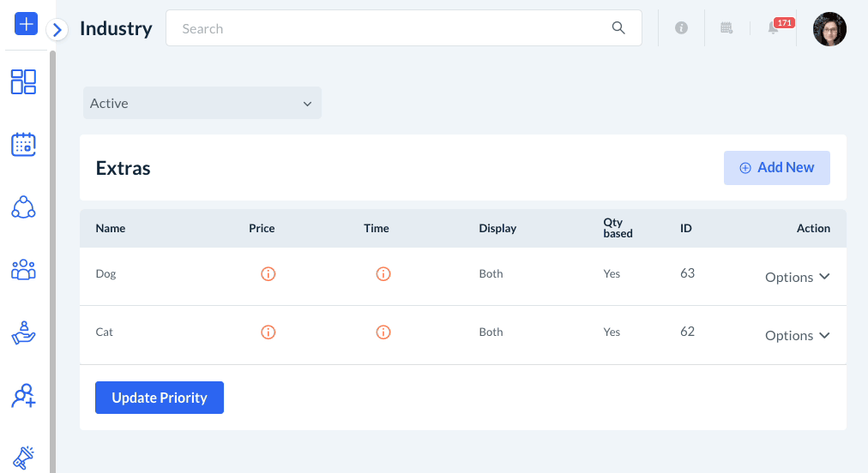
Task: Click the three-circle network sidebar icon
Action: 23,207
